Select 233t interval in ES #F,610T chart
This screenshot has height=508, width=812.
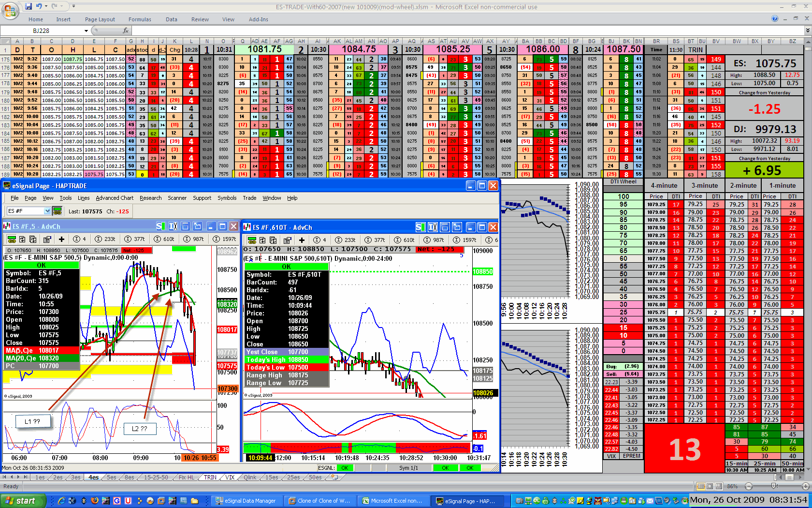[346, 240]
